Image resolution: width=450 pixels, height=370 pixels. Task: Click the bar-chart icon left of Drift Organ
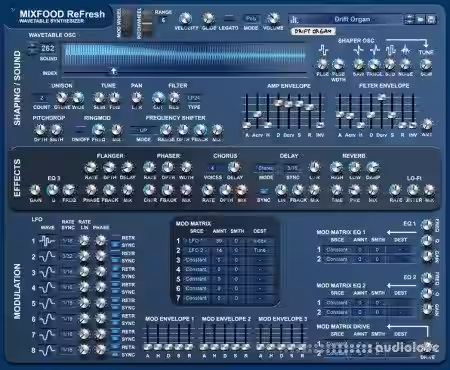294,20
